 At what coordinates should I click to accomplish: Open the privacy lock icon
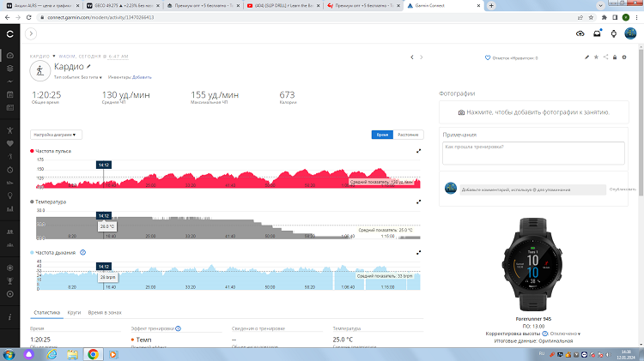(x=613, y=57)
